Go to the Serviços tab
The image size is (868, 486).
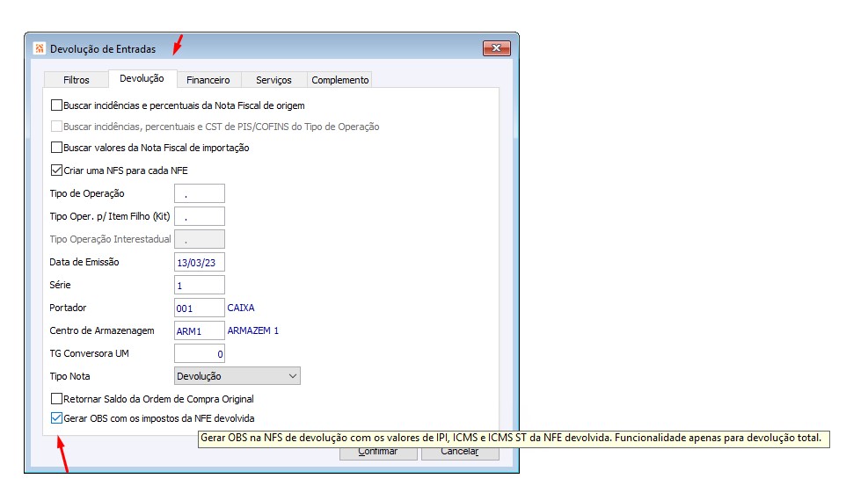click(274, 80)
